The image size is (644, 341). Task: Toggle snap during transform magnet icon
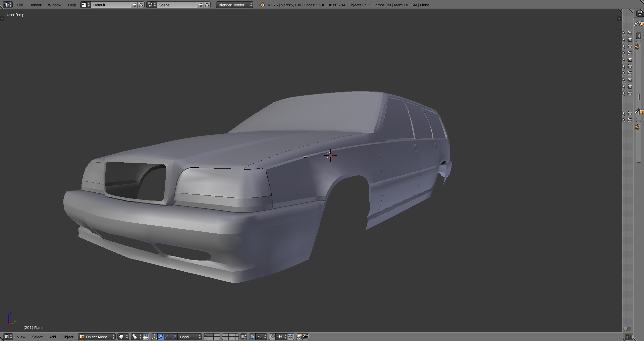coord(272,337)
